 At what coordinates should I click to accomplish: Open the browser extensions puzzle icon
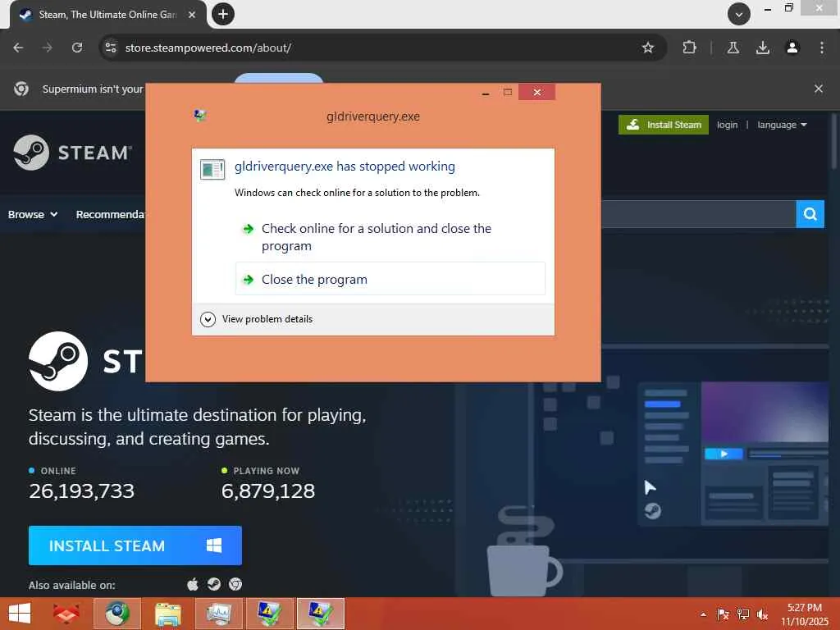(x=689, y=48)
